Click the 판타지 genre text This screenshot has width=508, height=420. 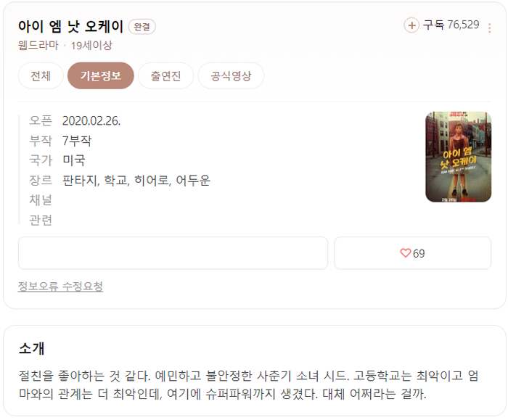81,181
